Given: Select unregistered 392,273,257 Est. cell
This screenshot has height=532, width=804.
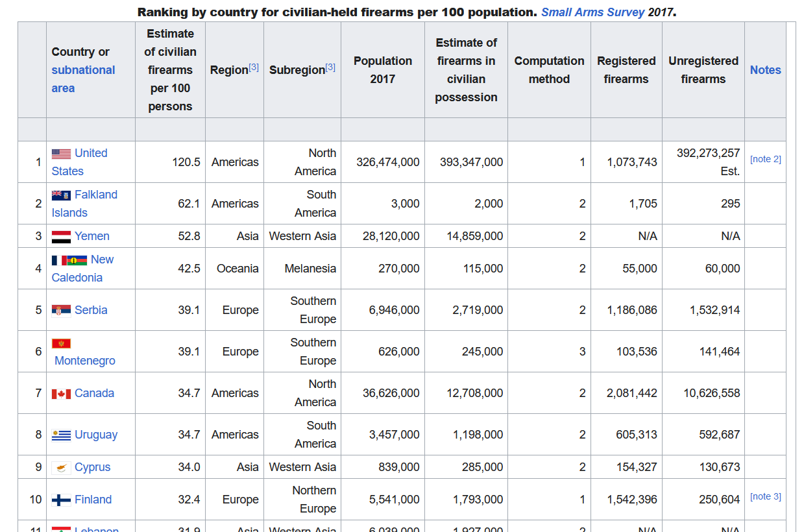Looking at the screenshot, I should pyautogui.click(x=703, y=162).
